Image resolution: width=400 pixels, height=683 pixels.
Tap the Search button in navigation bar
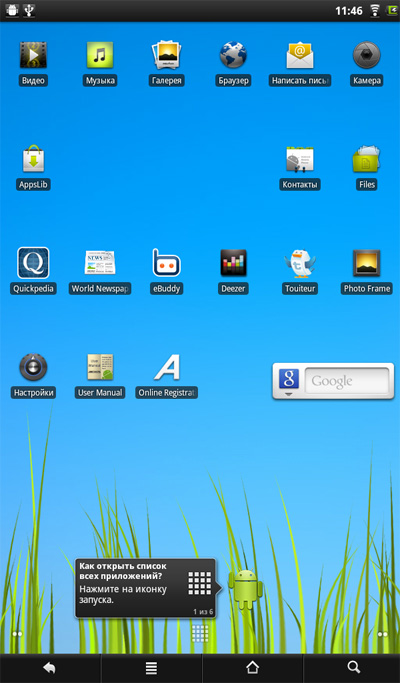click(x=352, y=668)
